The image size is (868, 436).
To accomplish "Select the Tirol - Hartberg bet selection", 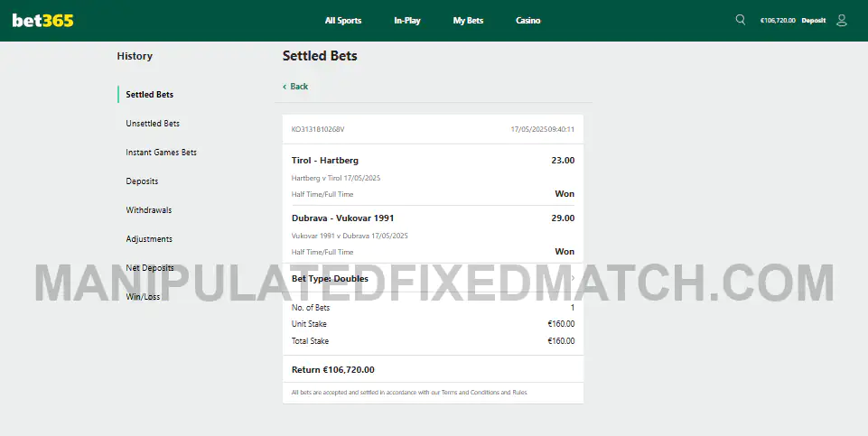I will tap(325, 161).
